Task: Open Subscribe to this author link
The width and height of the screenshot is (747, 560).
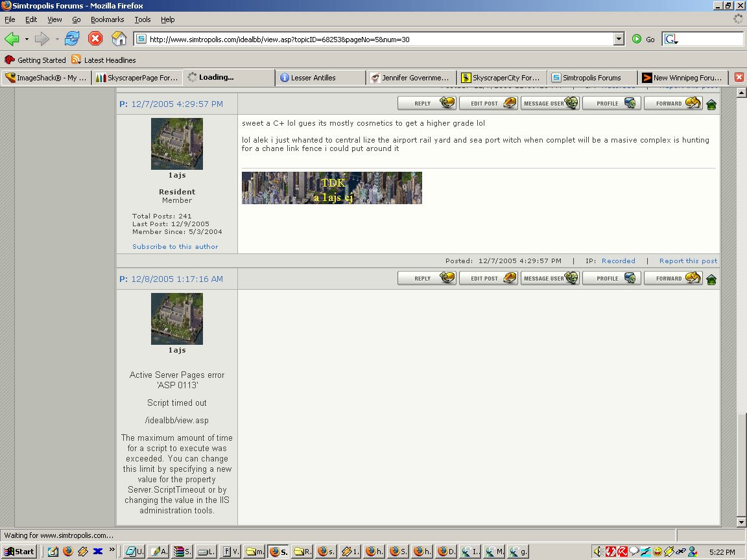Action: (x=175, y=247)
